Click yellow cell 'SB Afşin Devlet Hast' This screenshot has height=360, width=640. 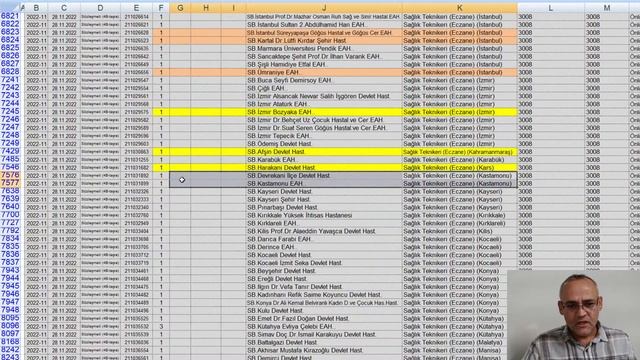324,151
